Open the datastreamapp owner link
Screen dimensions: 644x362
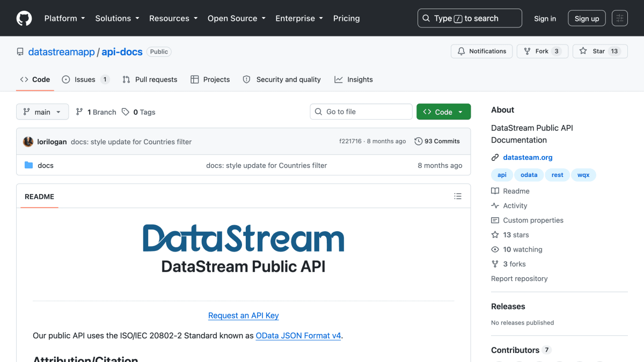tap(61, 52)
